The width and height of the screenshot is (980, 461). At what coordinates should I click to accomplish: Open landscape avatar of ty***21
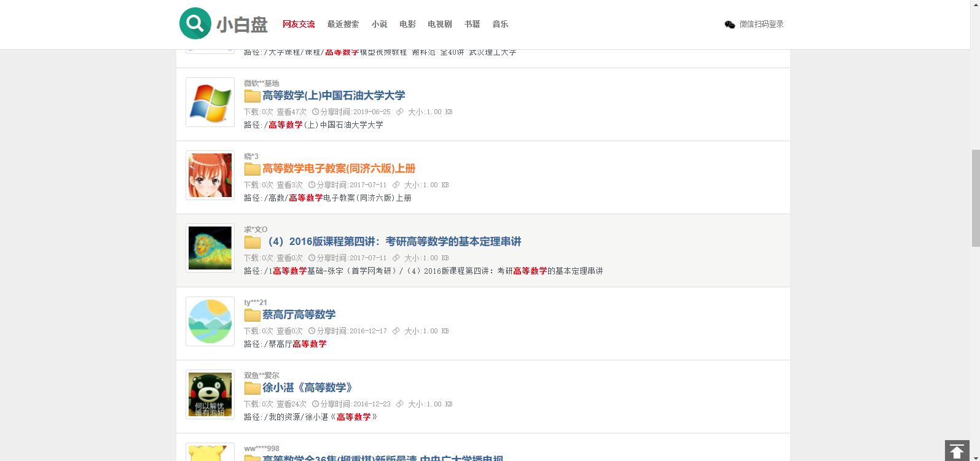[210, 321]
